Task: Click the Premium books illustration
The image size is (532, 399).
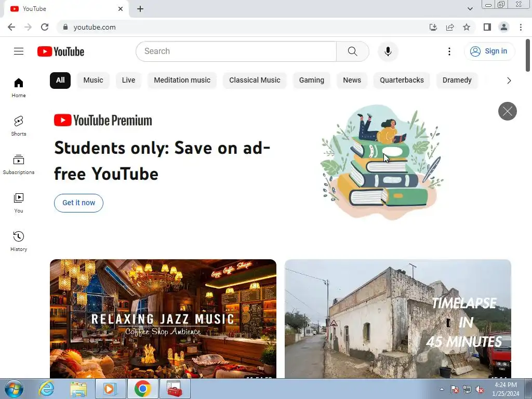Action: pos(382,162)
